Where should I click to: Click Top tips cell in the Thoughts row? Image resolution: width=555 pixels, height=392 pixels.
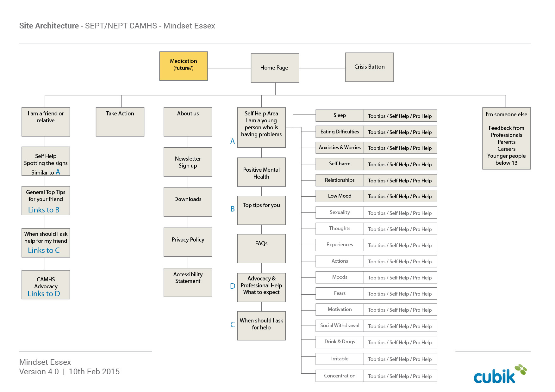(x=400, y=229)
